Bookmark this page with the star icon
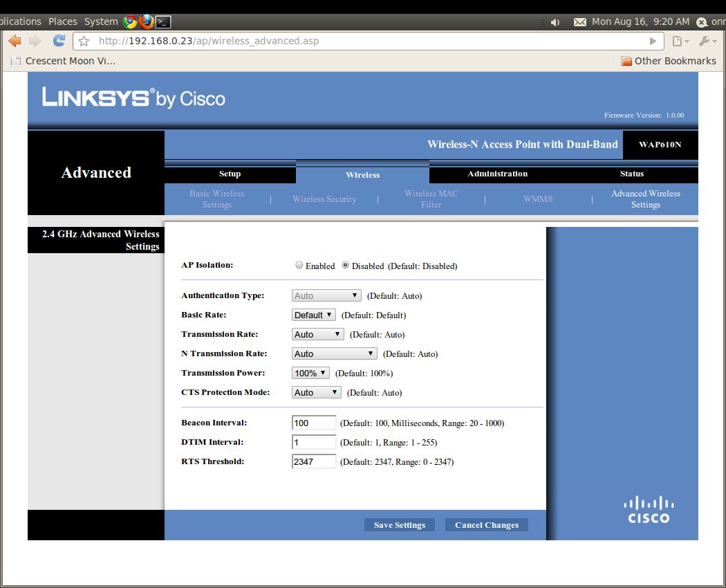 84,41
